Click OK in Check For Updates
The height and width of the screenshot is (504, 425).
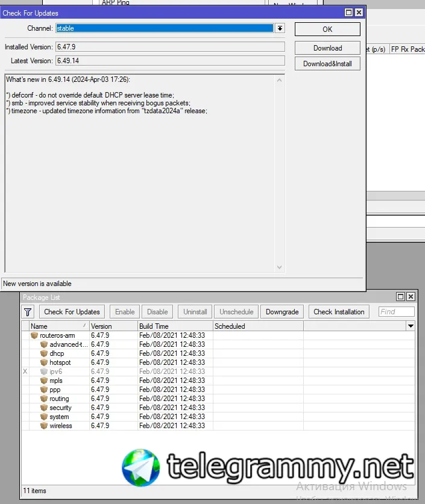(327, 30)
